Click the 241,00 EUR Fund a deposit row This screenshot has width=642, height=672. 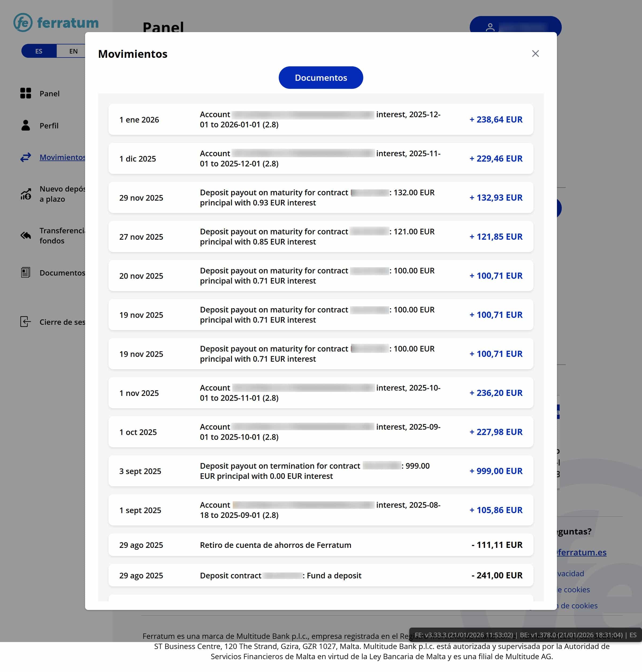pos(321,575)
